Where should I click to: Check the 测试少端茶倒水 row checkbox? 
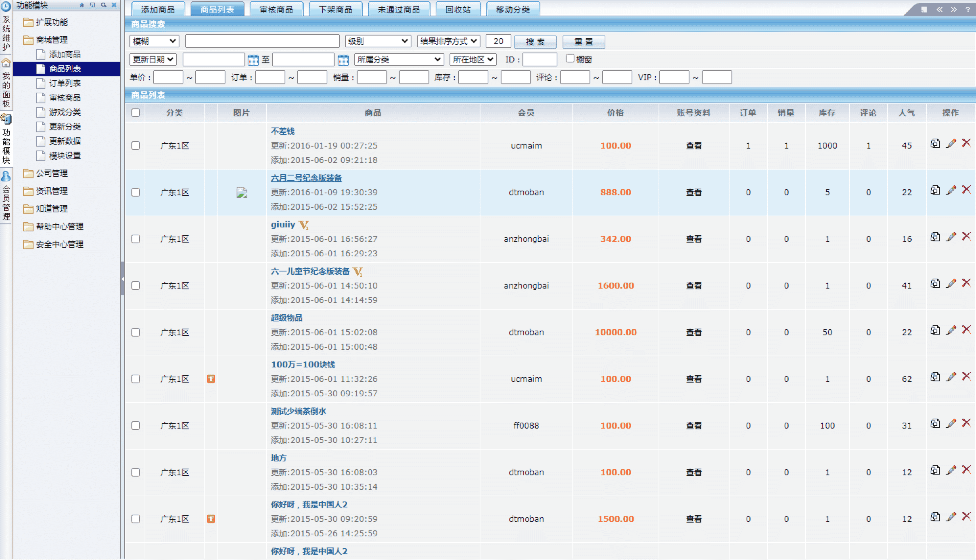point(136,425)
